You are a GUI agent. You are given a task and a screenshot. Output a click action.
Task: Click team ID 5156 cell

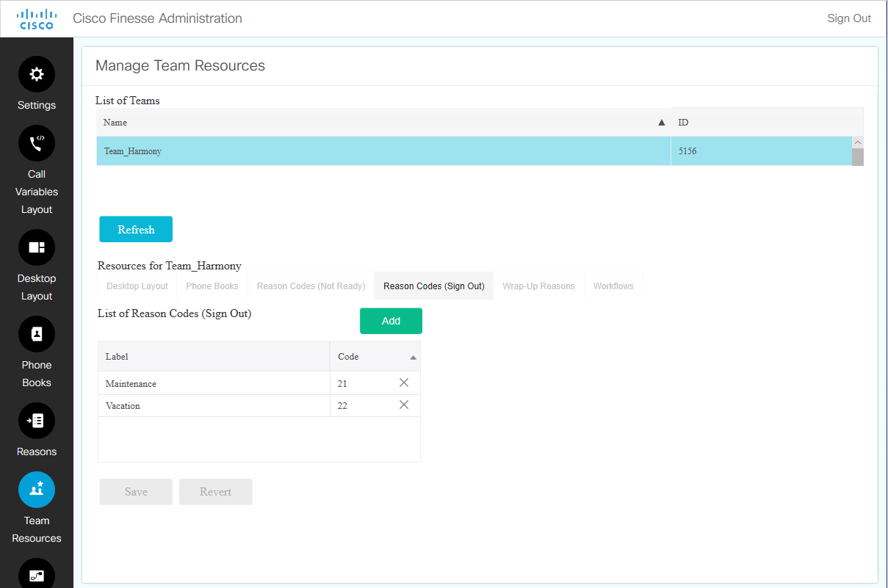click(762, 151)
